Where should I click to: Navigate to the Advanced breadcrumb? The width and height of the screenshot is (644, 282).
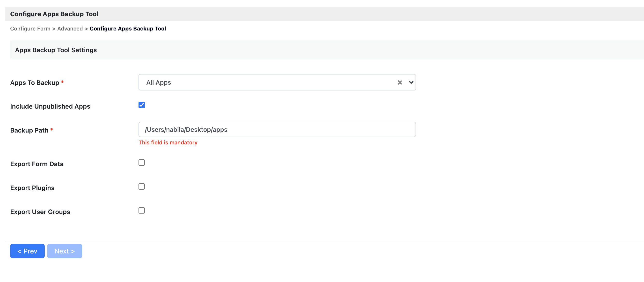(70, 29)
